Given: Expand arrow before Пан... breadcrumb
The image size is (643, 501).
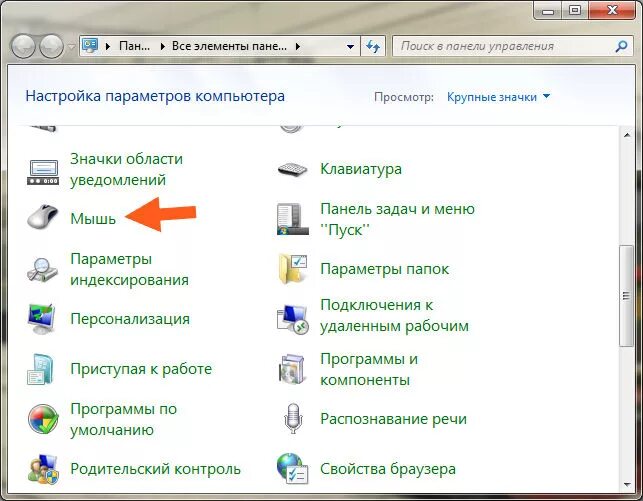Looking at the screenshot, I should pos(108,46).
